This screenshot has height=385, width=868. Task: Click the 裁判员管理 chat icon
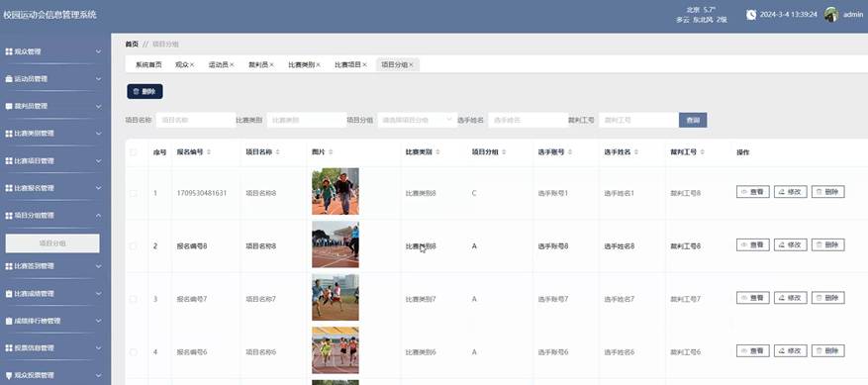[x=9, y=106]
